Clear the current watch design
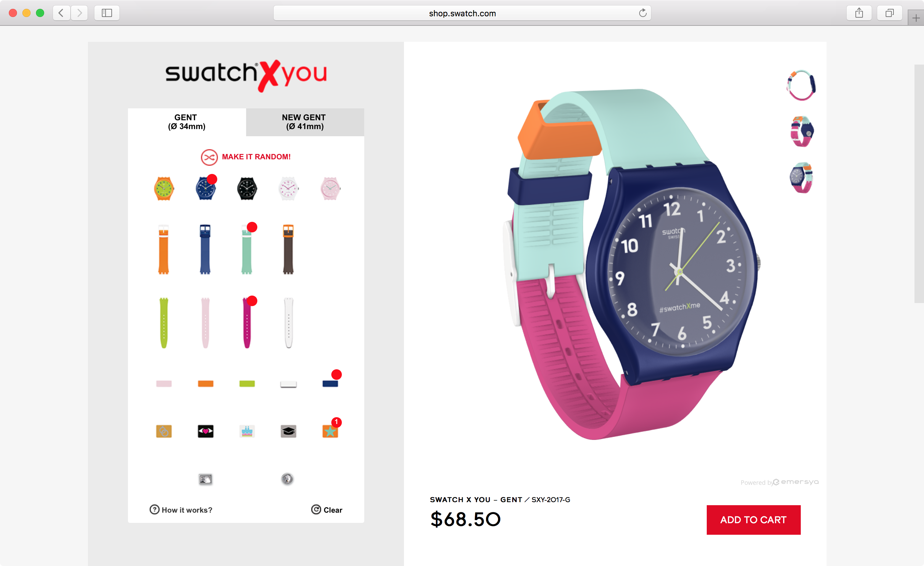This screenshot has width=924, height=566. tap(327, 510)
